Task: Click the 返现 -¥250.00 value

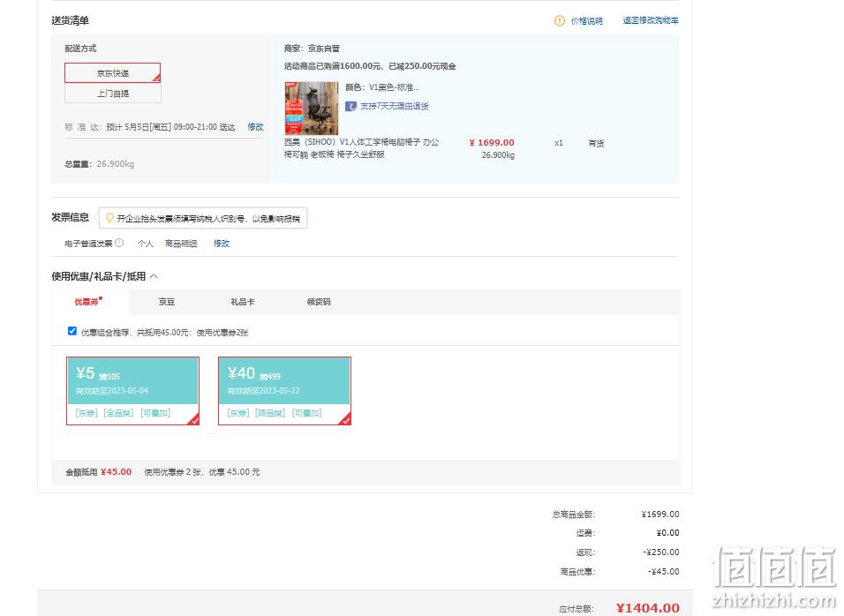Action: click(660, 552)
